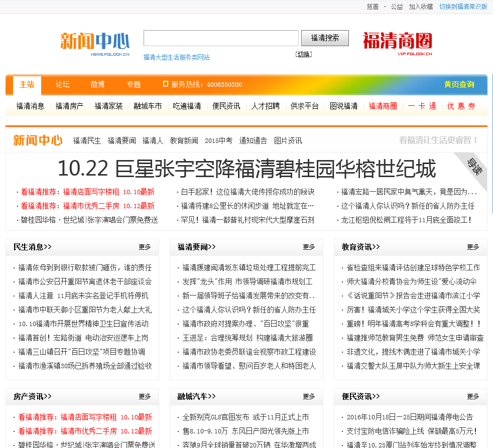Click the phone icon beside 服务热线
Viewport: 493px width, 448px height.
pos(165,84)
